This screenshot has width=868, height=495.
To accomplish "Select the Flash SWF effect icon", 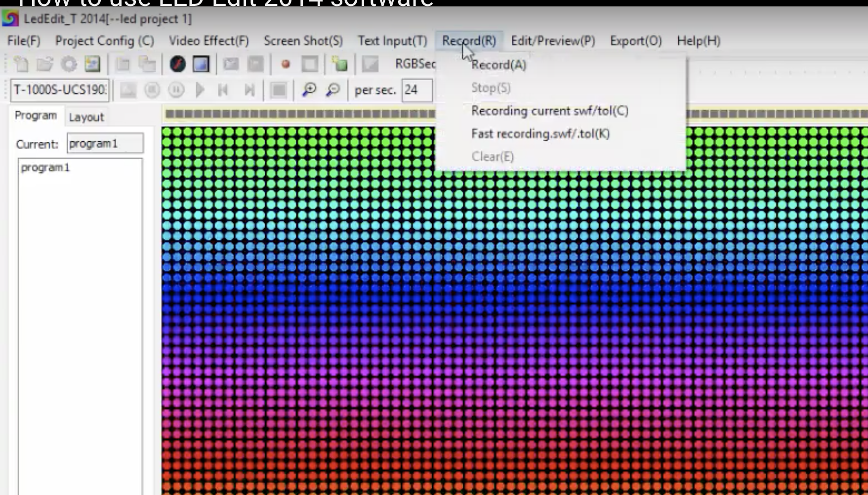I will (176, 63).
